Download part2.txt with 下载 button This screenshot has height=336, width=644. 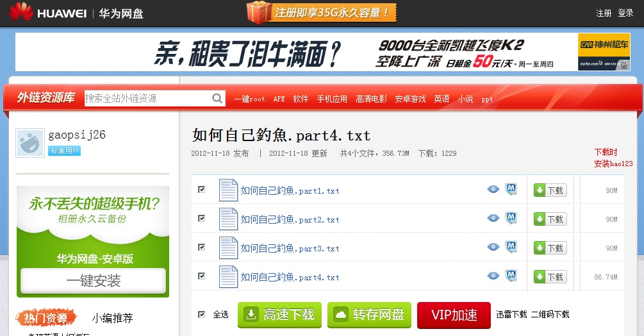(550, 219)
